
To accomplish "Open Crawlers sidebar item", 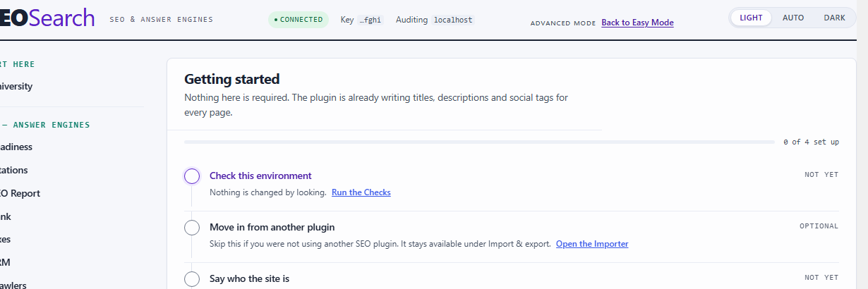I will (13, 285).
